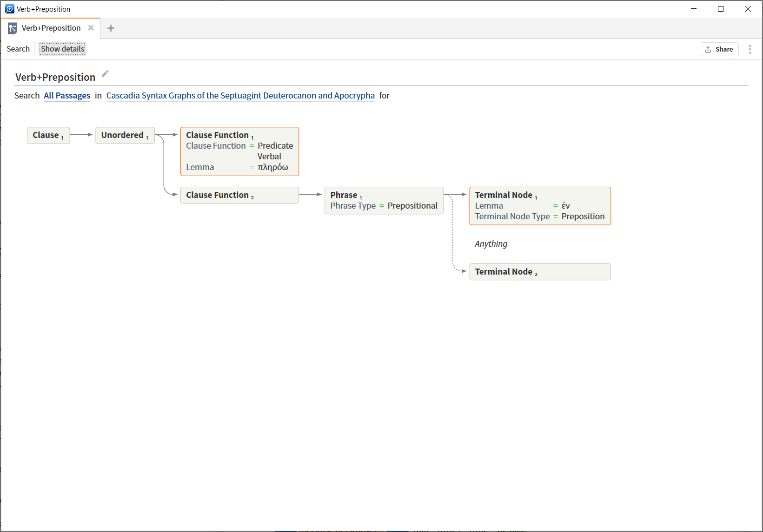The image size is (763, 532).
Task: Click the plus icon to add tab
Action: [111, 28]
